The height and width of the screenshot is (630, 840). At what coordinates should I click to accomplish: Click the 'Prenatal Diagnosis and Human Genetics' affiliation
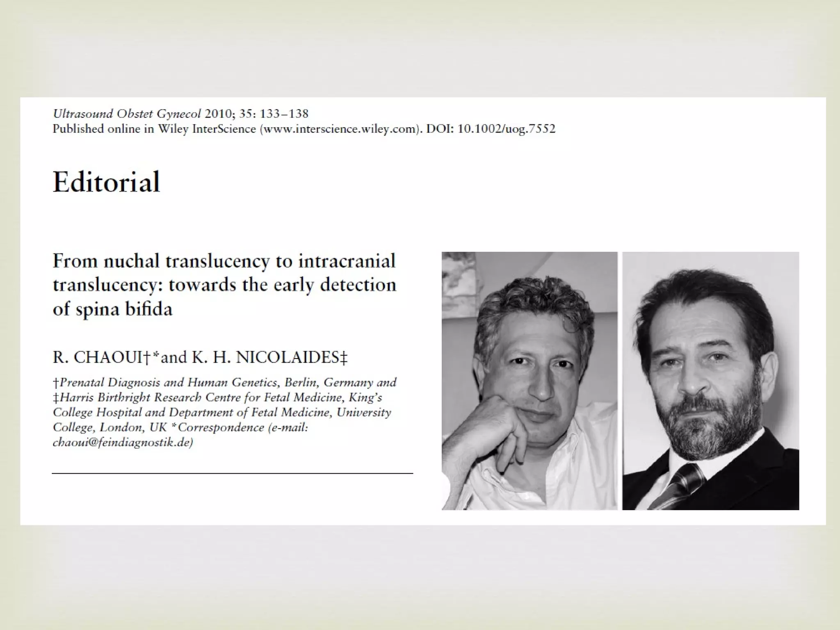(168, 383)
